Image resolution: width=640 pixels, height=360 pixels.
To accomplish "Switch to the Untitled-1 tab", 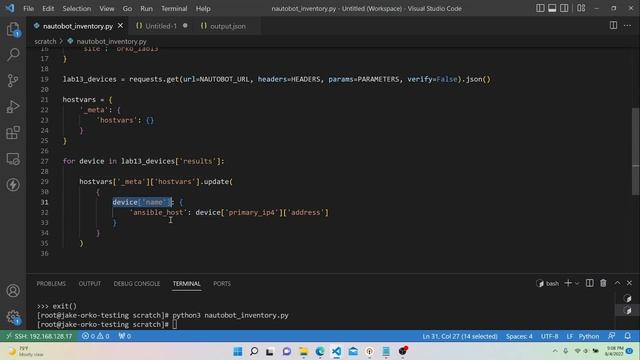I will coord(161,26).
